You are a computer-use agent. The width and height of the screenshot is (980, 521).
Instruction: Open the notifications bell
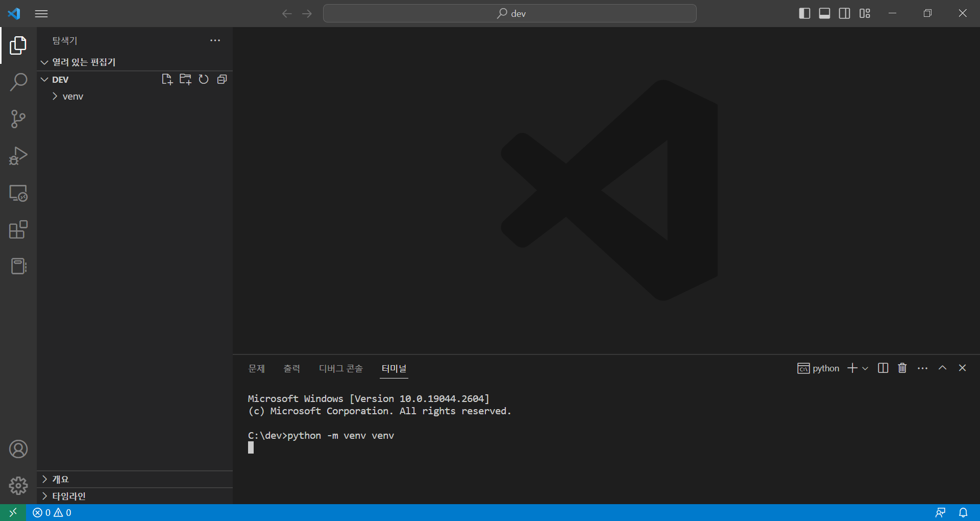[x=963, y=512]
